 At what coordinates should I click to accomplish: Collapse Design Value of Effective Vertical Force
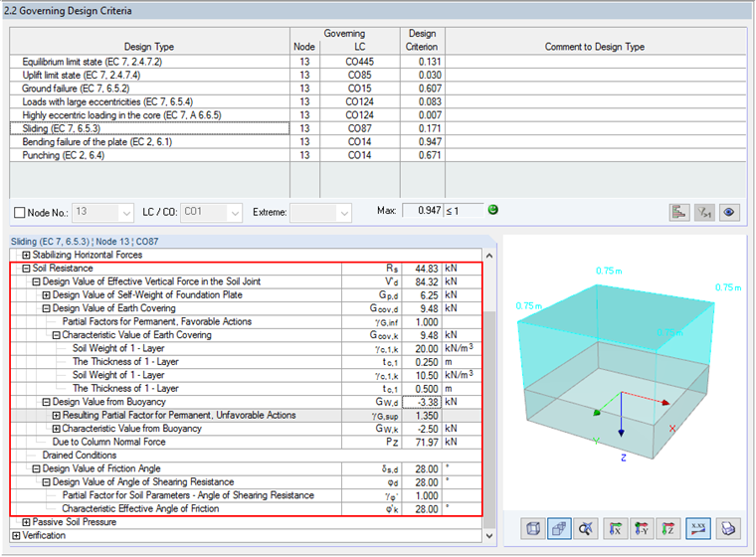[x=36, y=282]
